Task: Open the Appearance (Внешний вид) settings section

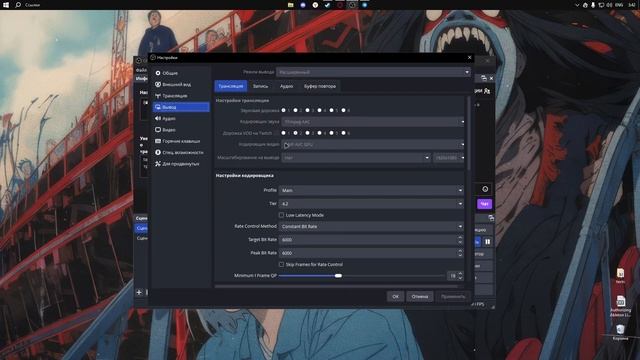Action: pos(181,84)
